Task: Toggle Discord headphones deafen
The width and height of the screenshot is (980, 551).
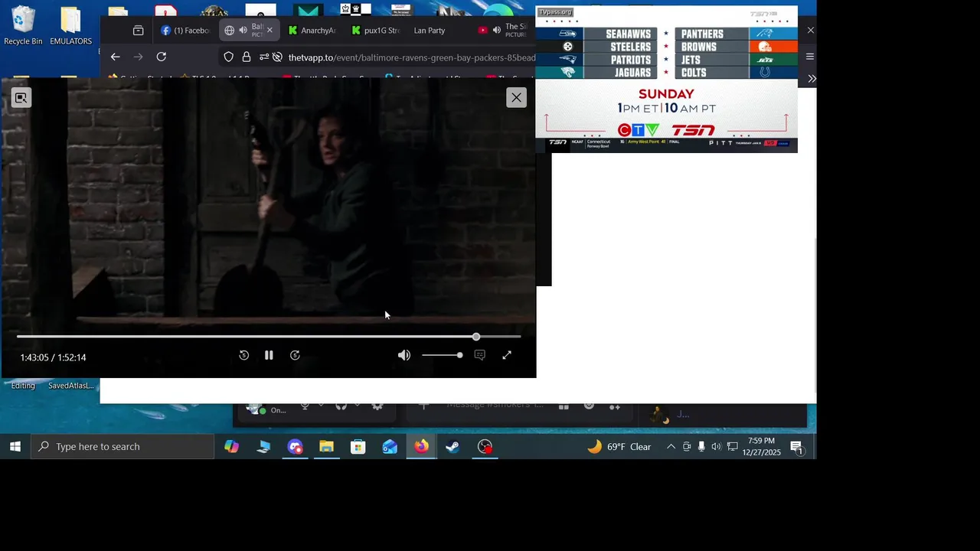Action: point(341,406)
